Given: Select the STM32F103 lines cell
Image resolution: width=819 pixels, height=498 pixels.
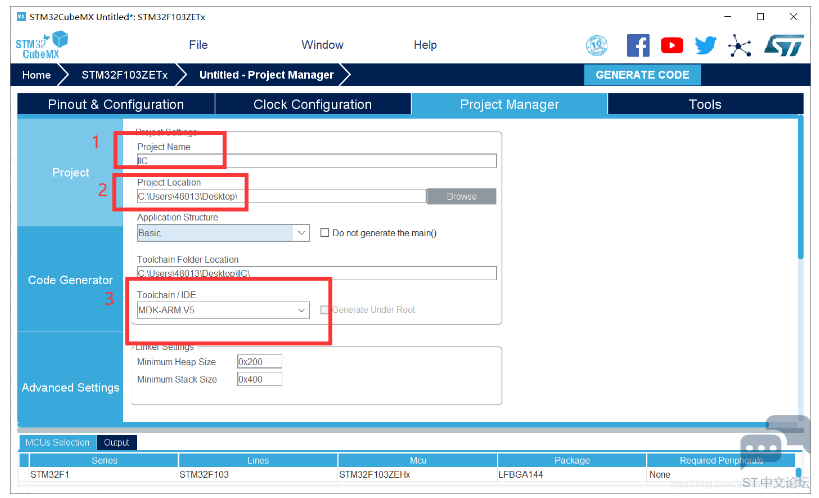Looking at the screenshot, I should click(258, 474).
